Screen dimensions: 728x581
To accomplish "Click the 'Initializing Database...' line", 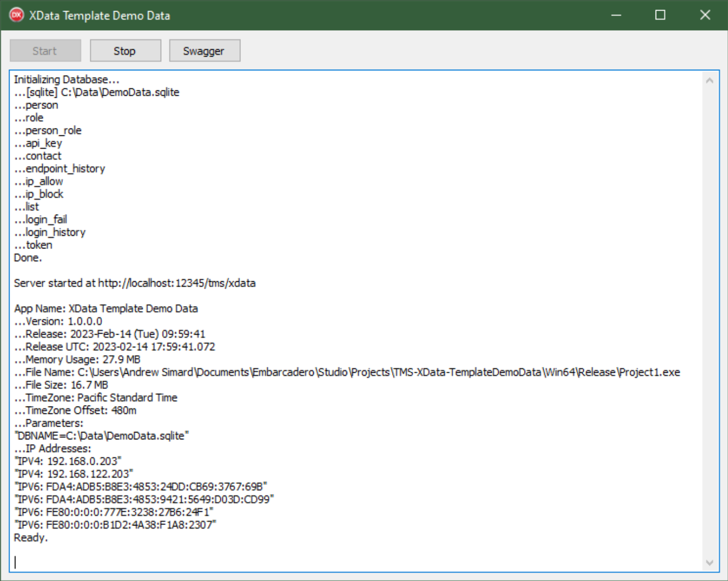I will [x=67, y=79].
